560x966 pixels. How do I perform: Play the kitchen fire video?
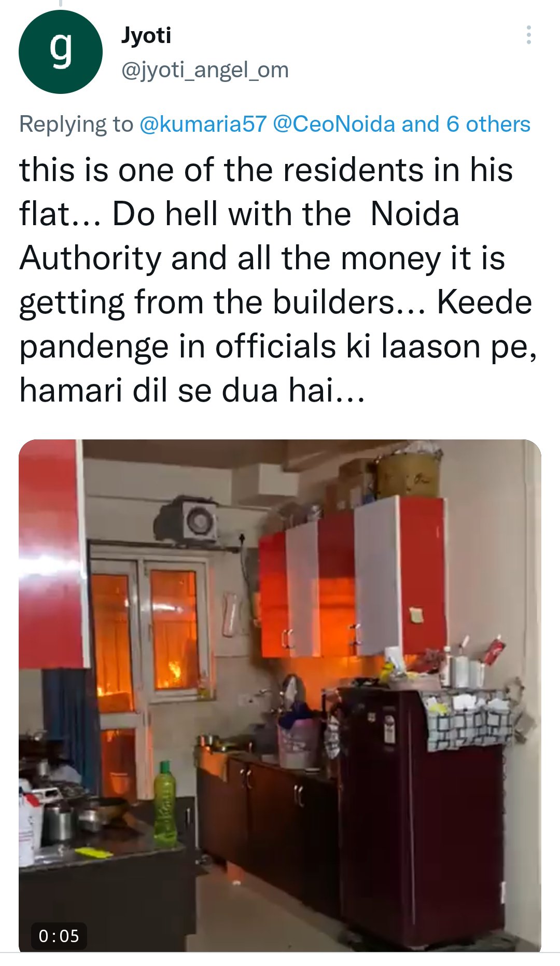280,696
